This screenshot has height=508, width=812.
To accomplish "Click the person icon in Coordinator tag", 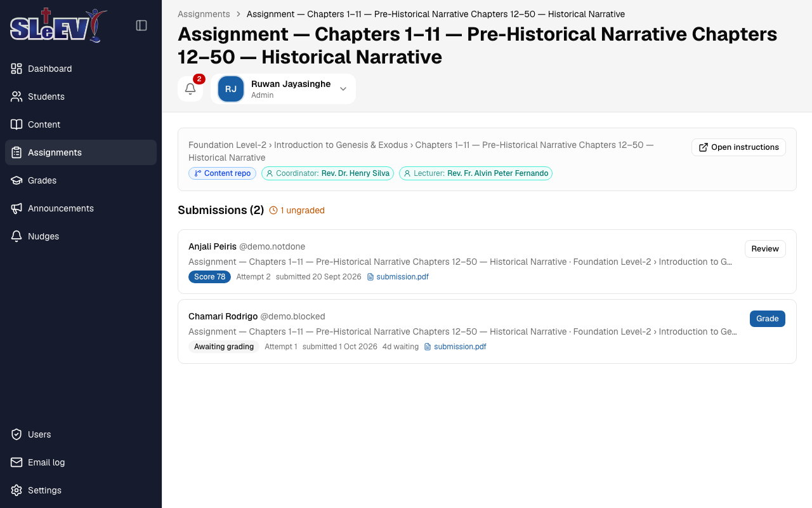I will [270, 173].
